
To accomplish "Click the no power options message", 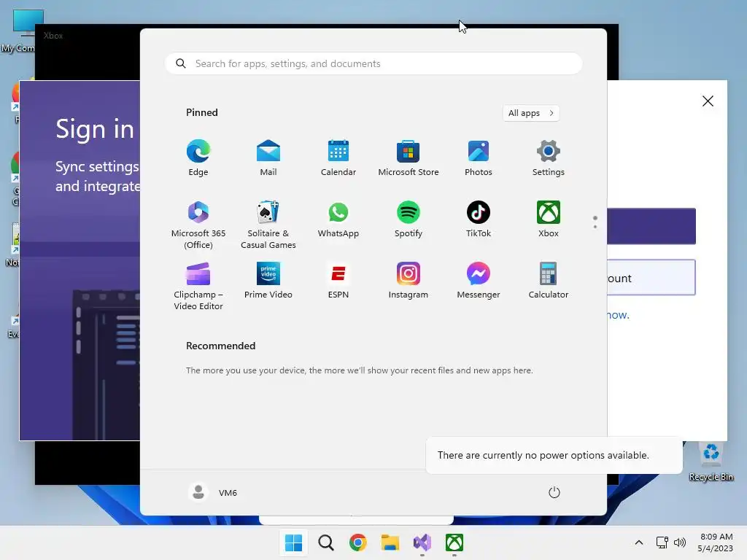I will [x=554, y=455].
